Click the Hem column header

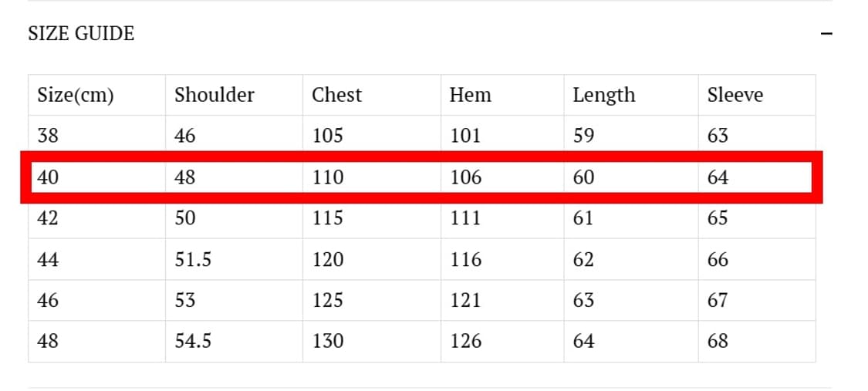pyautogui.click(x=470, y=95)
